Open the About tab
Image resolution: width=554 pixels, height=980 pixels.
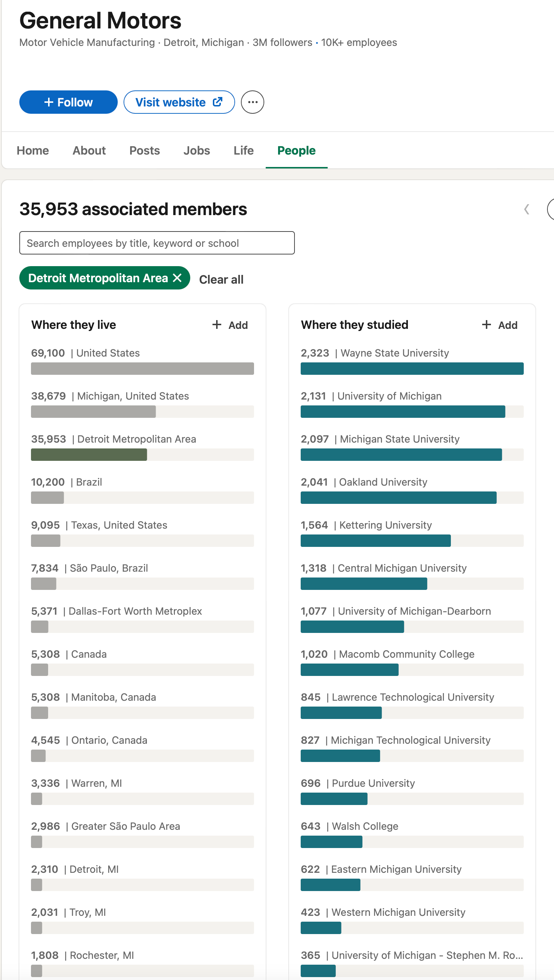click(x=89, y=150)
